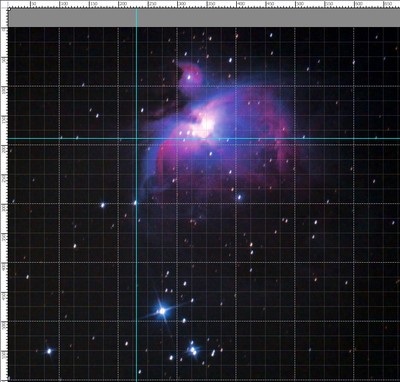Click the vertical ruler beside the horizontal guide
Image resolution: width=400 pixels, height=382 pixels.
[4, 138]
